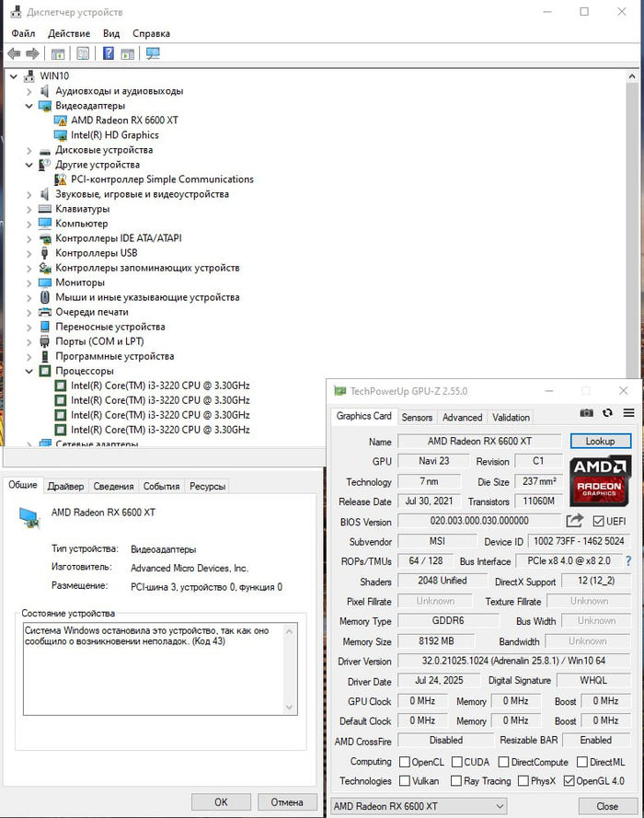Viewport: 644px width, 818px height.
Task: Click the BIOS Version field in GPU-Z
Action: point(479,521)
